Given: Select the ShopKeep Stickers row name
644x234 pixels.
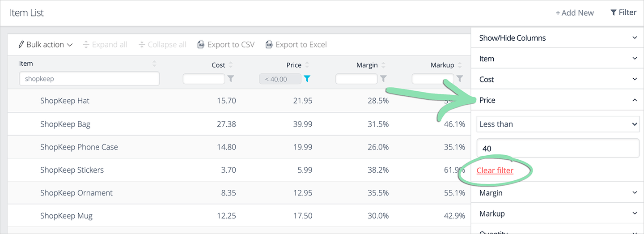Looking at the screenshot, I should pos(72,170).
